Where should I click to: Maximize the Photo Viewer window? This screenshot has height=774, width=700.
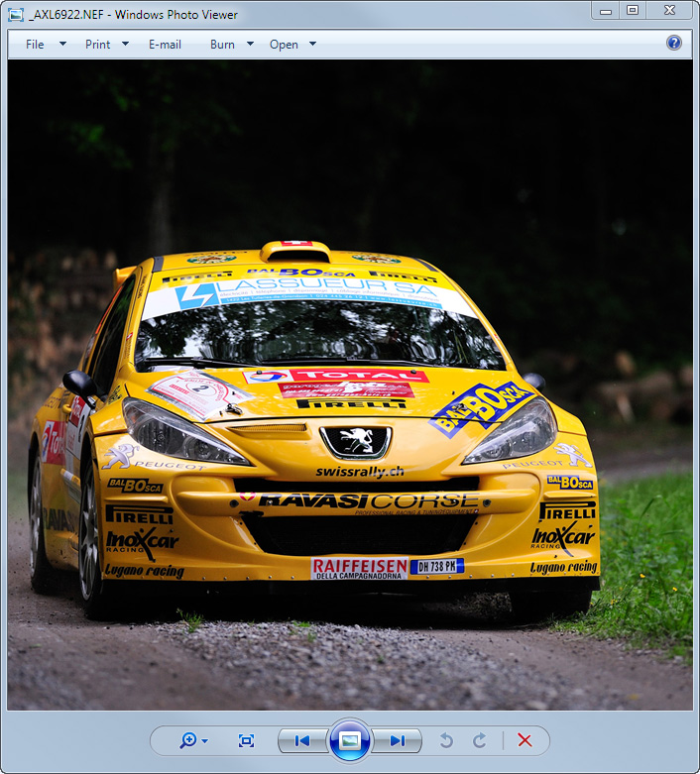633,11
